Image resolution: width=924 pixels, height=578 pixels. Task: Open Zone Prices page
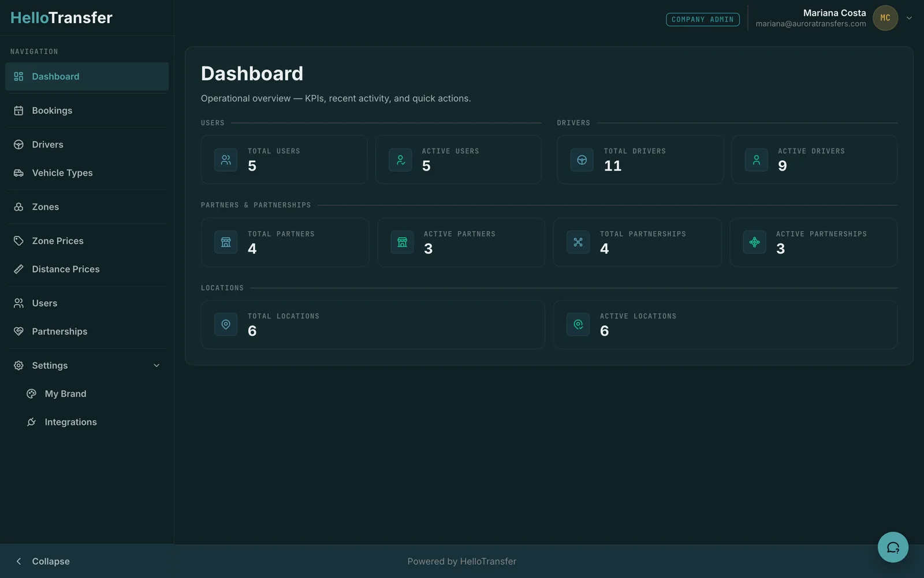click(87, 241)
